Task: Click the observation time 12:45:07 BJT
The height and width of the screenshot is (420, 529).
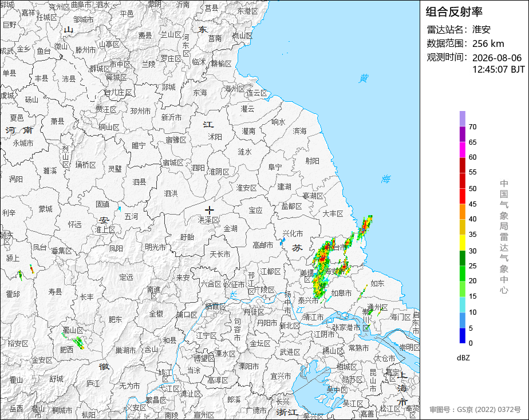Action: pos(498,69)
